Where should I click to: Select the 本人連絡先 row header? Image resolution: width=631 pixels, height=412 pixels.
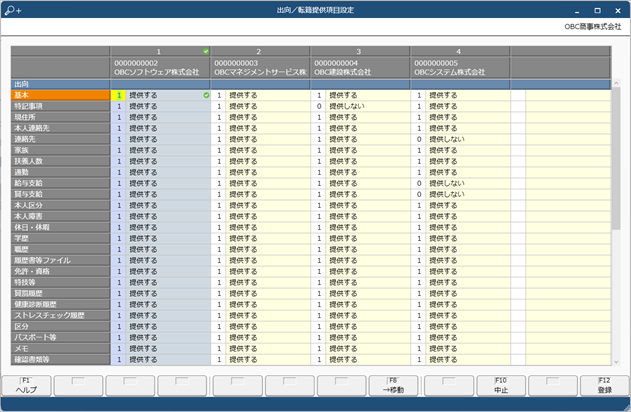[x=60, y=128]
